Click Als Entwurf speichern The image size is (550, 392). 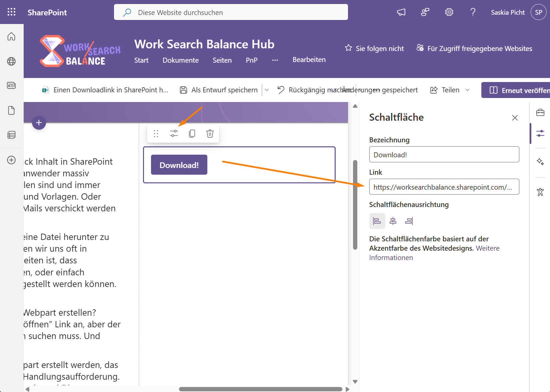tap(219, 90)
